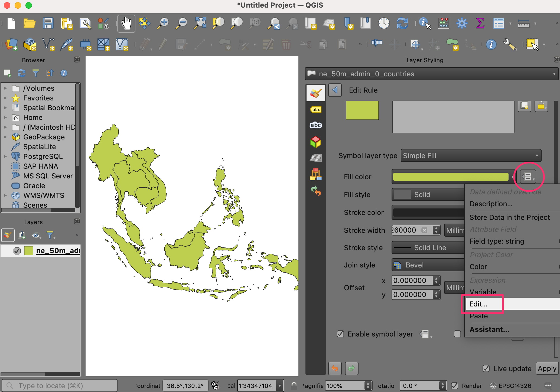Click the Refresh icon in Browser panel
This screenshot has width=560, height=392.
[x=22, y=73]
